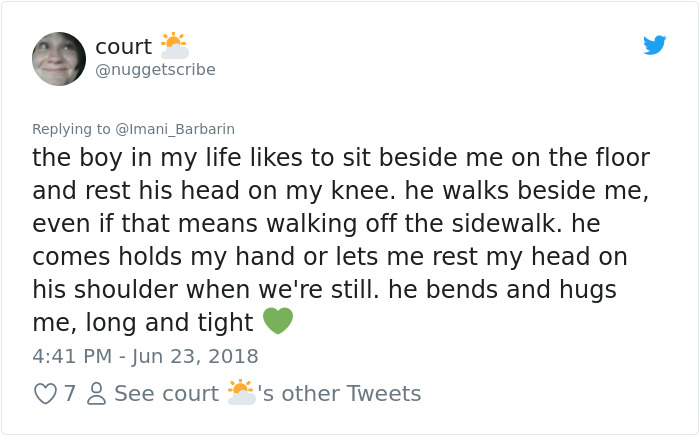Viewport: 700px width, 436px height.
Task: Click the person silhouette icon
Action: (x=96, y=394)
